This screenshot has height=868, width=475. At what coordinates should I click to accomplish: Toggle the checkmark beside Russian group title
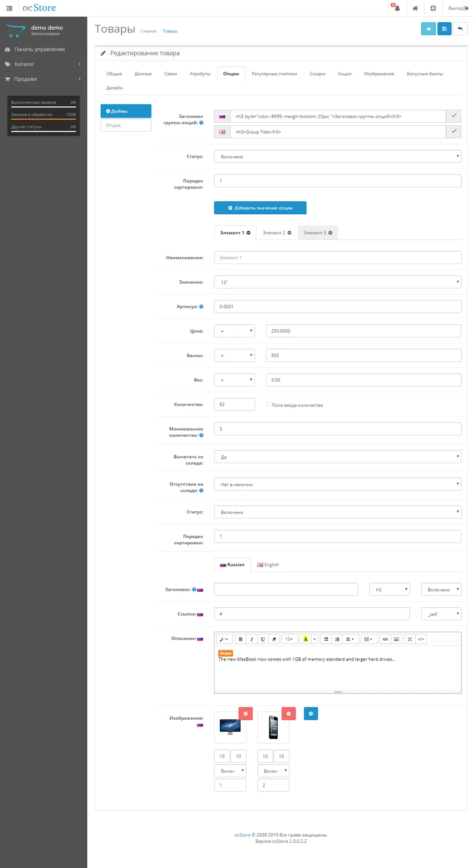454,116
